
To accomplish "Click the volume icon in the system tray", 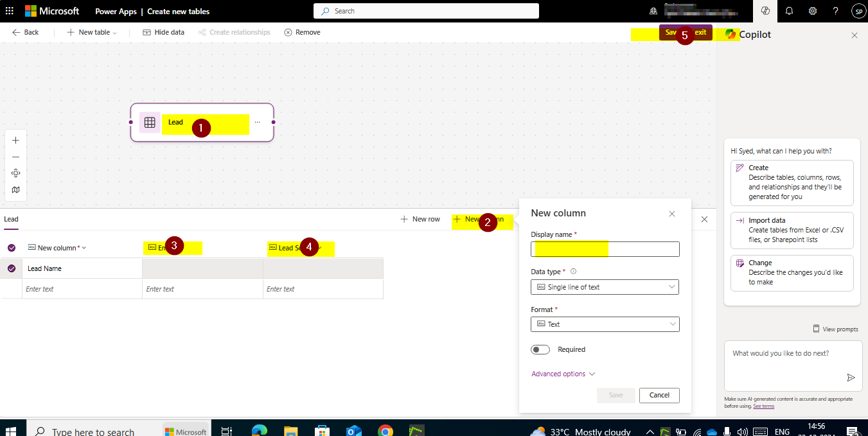I will coord(742,431).
